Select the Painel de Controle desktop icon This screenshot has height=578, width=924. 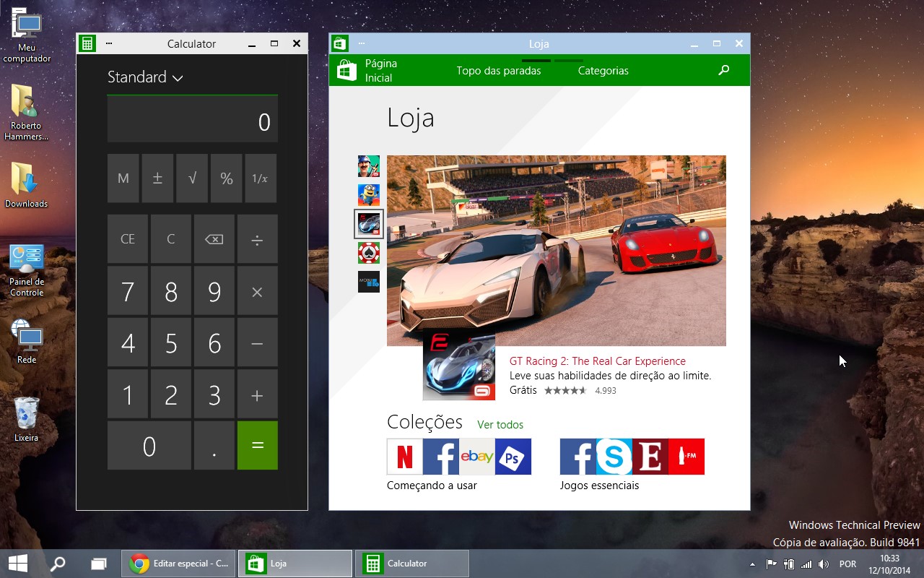pyautogui.click(x=27, y=271)
